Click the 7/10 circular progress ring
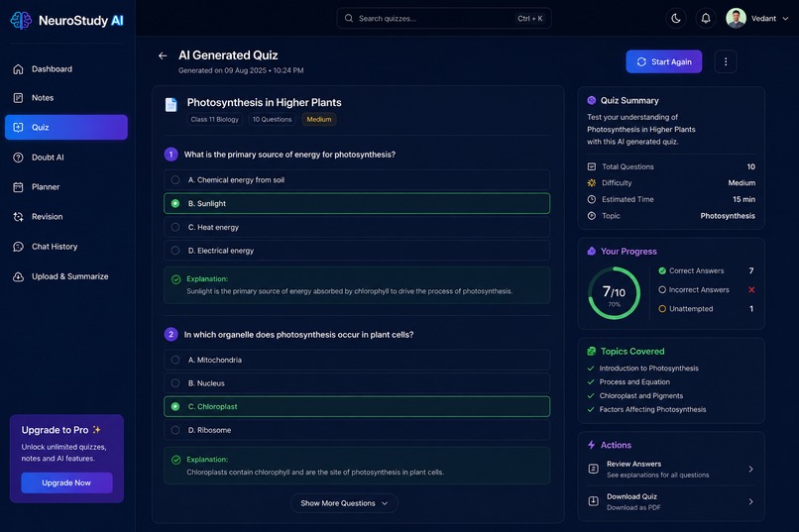Screen dimensions: 799x532 click(x=614, y=293)
